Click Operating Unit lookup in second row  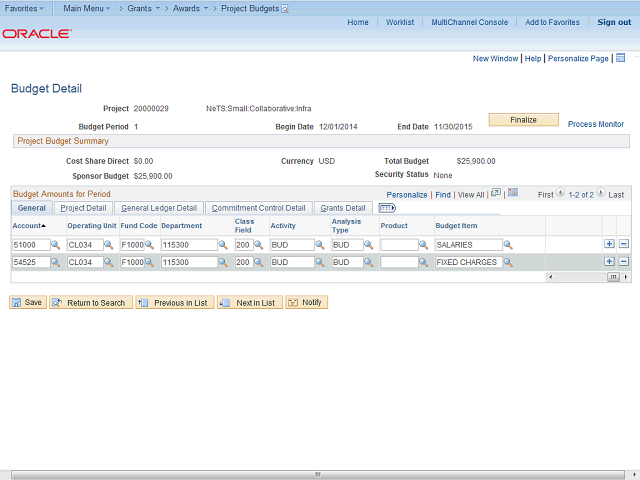click(108, 262)
